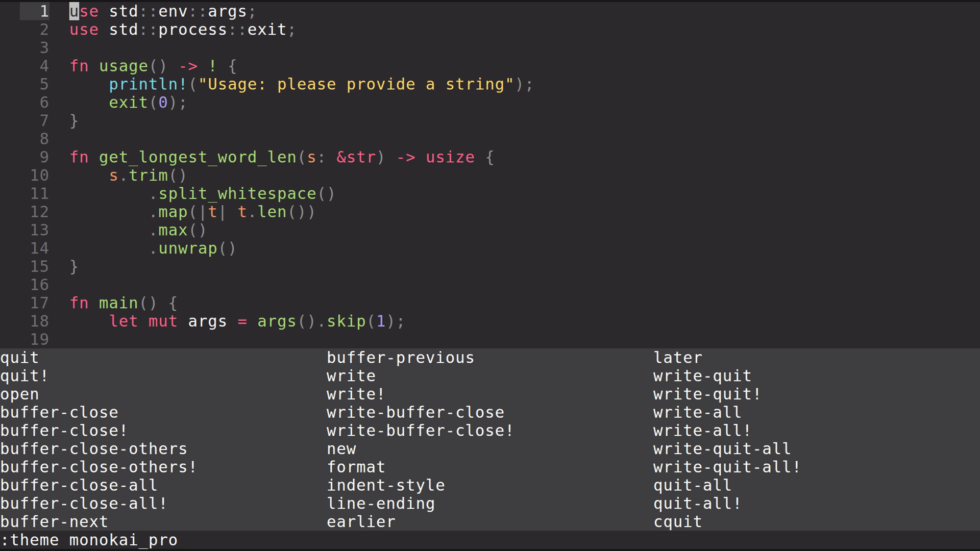The width and height of the screenshot is (980, 551).
Task: Click the ":theme monokai_pro" command prompt
Action: coord(89,540)
